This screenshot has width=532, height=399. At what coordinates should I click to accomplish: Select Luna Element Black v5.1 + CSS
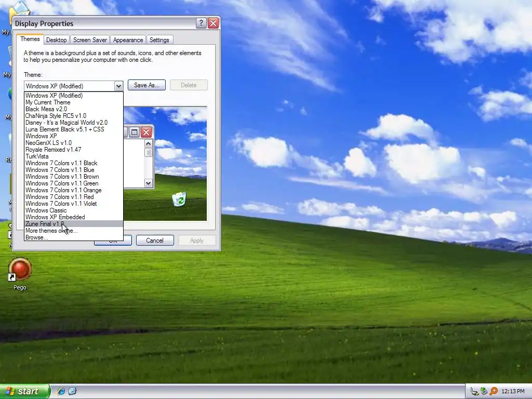pos(74,129)
